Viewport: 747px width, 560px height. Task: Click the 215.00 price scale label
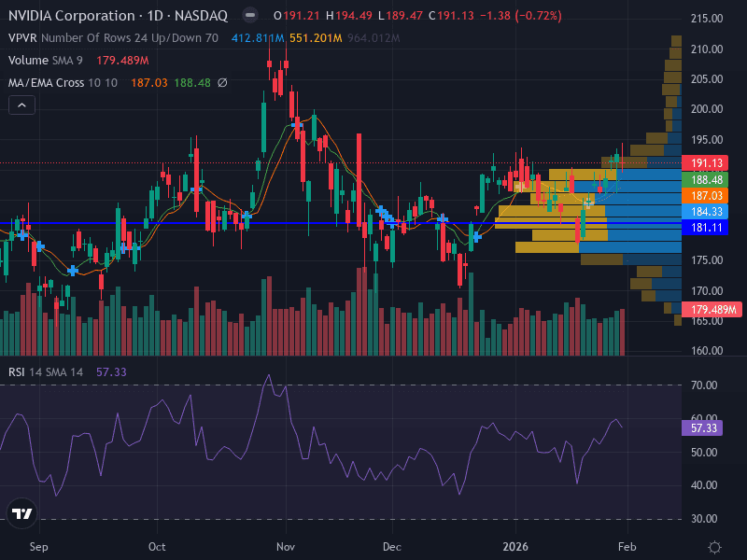(x=707, y=19)
